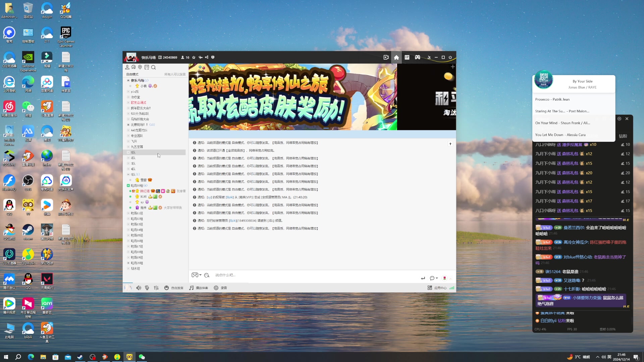Click the share icon in YY header
Image resolution: width=644 pixels, height=362 pixels.
(x=207, y=57)
